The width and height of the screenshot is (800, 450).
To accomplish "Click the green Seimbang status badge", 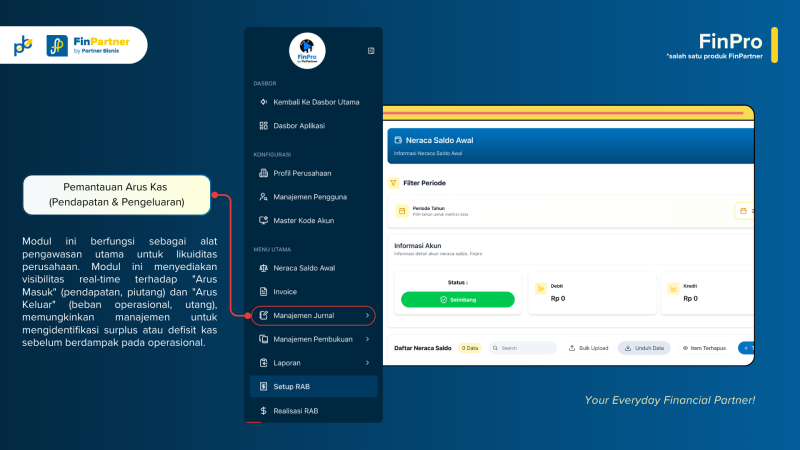I will [x=458, y=299].
